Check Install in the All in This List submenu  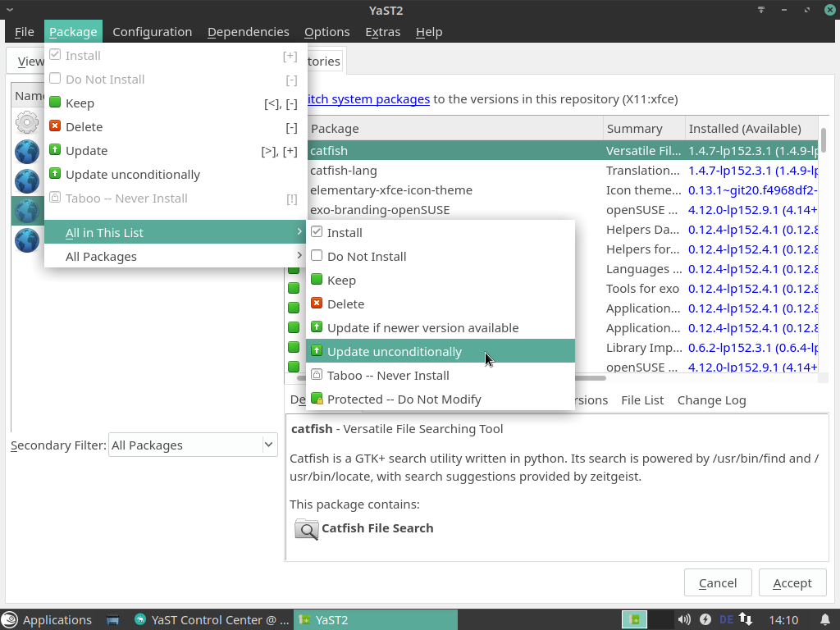(x=345, y=232)
